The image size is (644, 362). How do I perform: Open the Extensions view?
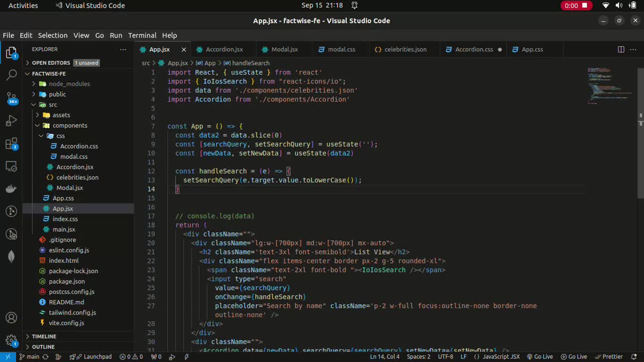11,144
